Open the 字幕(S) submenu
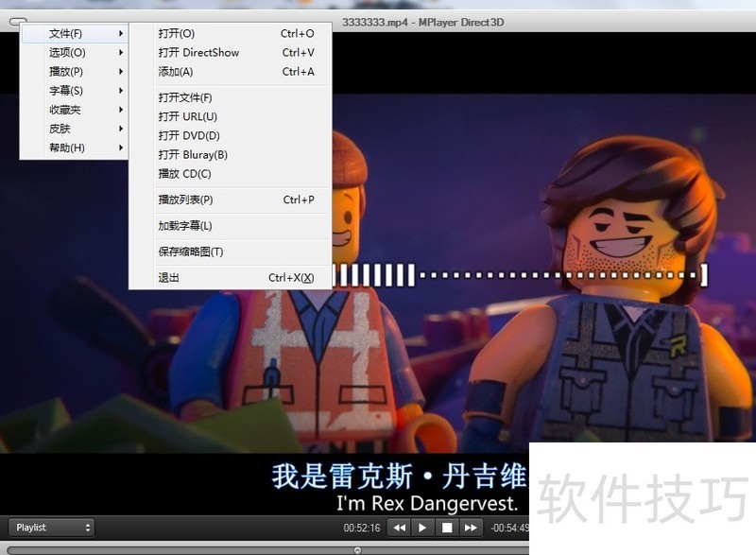This screenshot has height=555, width=756. [74, 91]
